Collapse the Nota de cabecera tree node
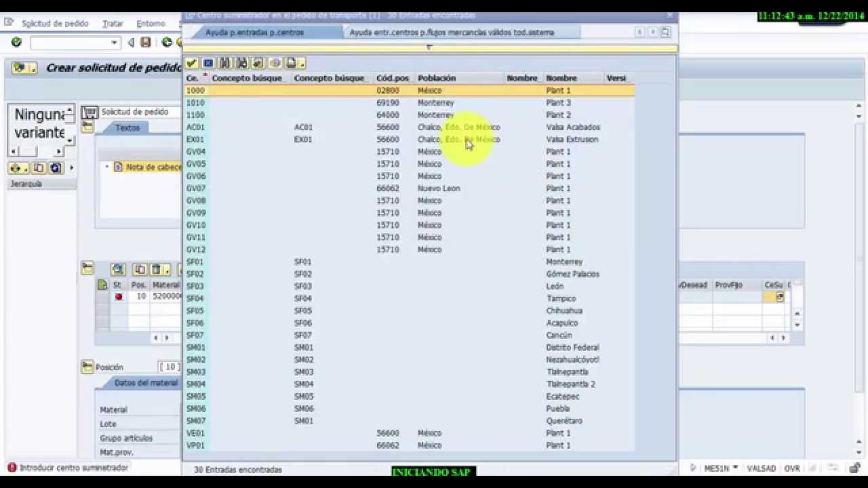The image size is (868, 488). click(x=106, y=167)
